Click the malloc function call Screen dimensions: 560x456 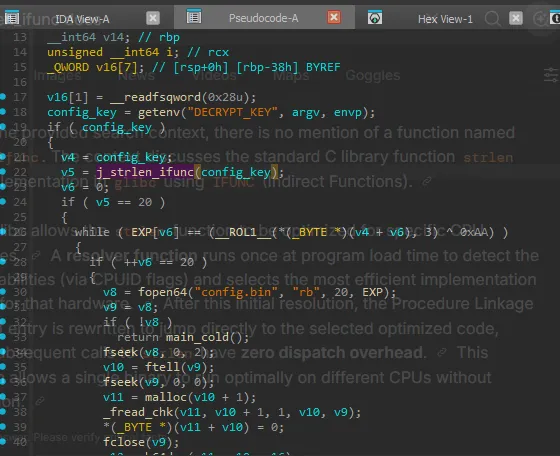(166, 397)
